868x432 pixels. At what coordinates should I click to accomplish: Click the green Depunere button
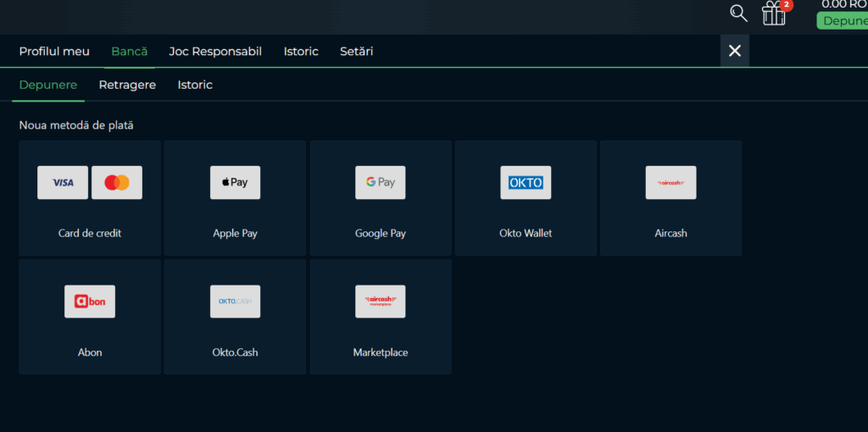click(x=843, y=21)
